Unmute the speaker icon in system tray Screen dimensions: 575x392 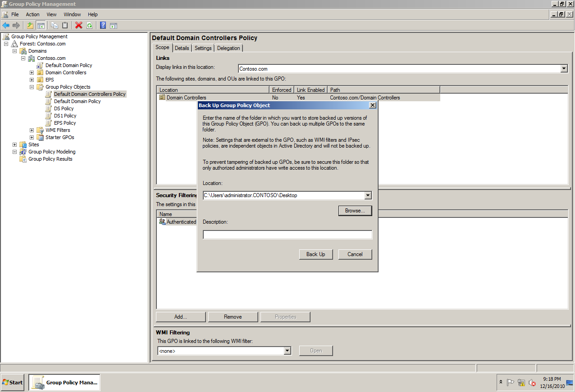pos(532,383)
